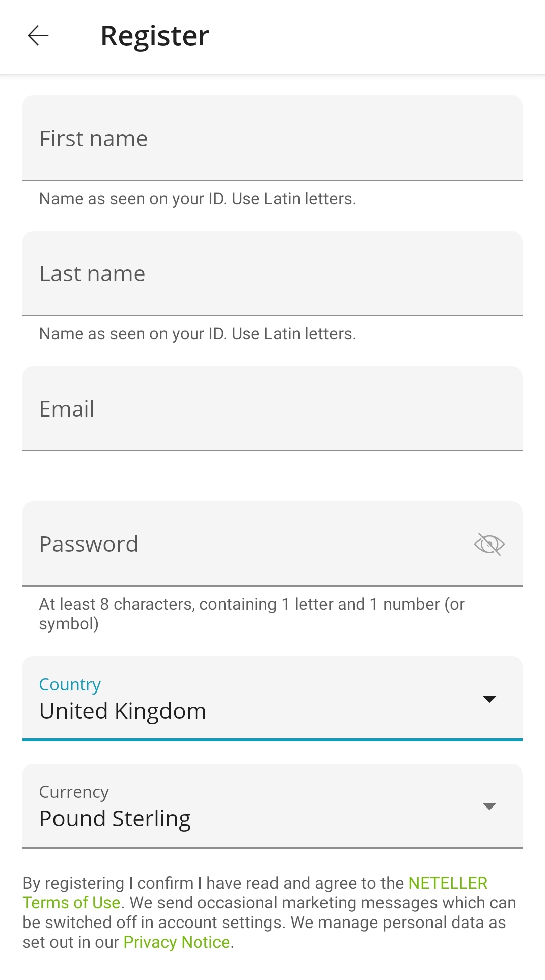Tap the Currency field label
Image resolution: width=545 pixels, height=980 pixels.
tap(74, 792)
